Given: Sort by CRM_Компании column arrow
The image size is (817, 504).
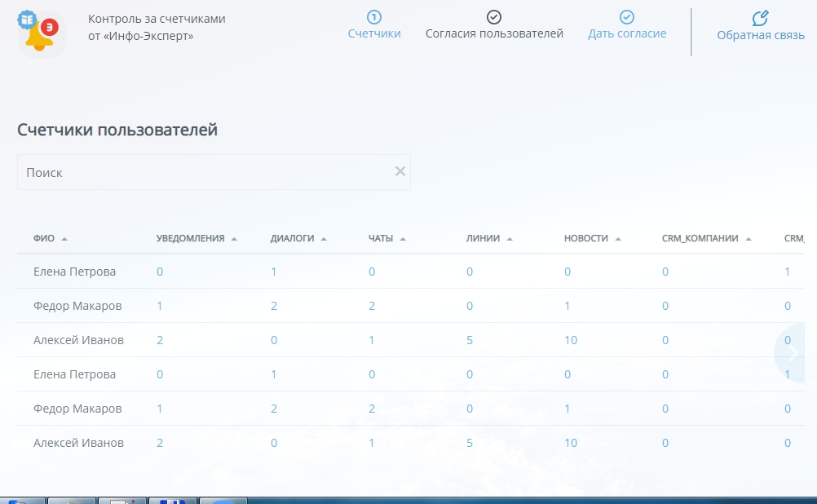Looking at the screenshot, I should pyautogui.click(x=749, y=239).
